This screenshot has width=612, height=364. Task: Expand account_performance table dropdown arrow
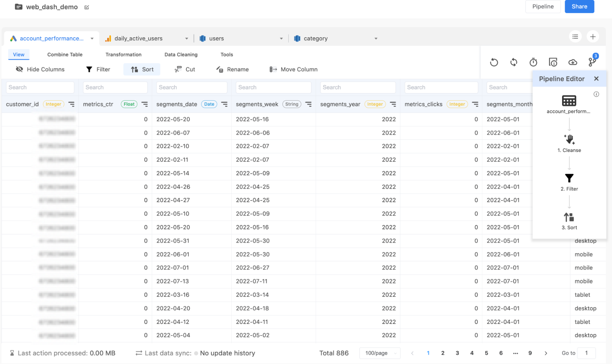(92, 39)
